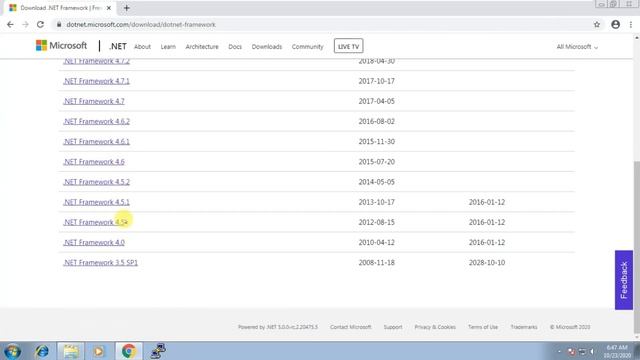The width and height of the screenshot is (640, 360).
Task: Go back to the previous page
Action: [10, 24]
